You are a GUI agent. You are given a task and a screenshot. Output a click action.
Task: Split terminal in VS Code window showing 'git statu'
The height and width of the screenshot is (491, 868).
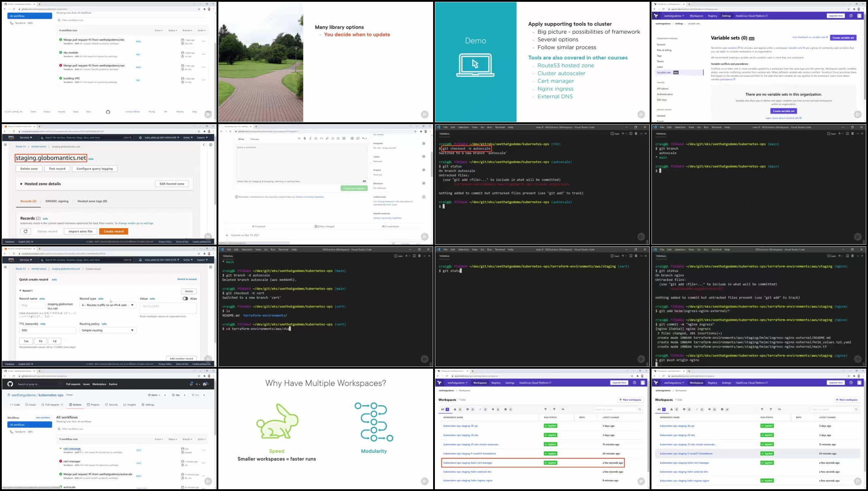[x=631, y=256]
